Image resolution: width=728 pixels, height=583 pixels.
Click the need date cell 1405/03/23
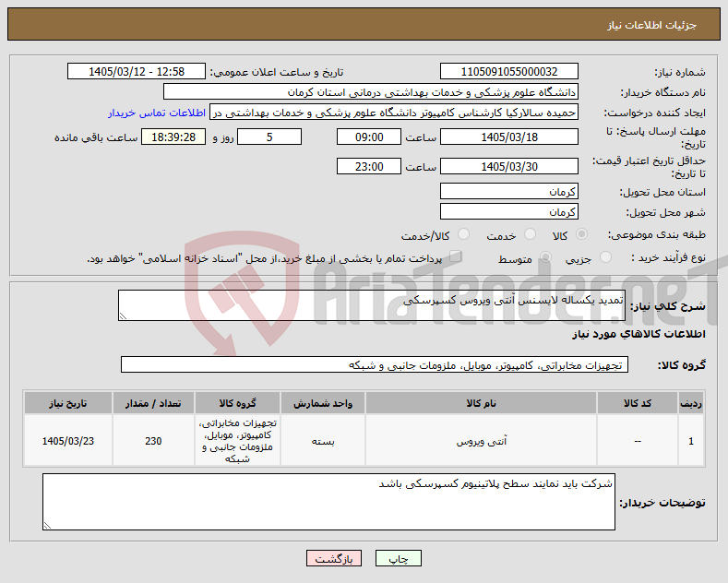click(67, 441)
